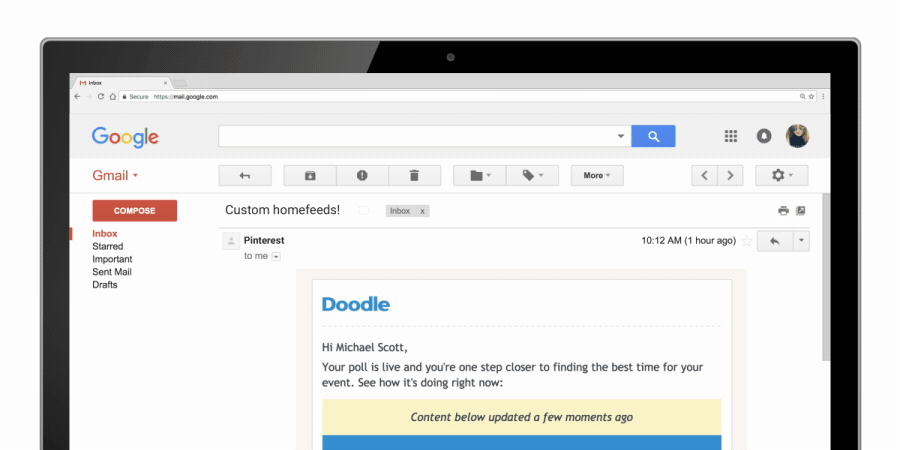Open the Starred folder
This screenshot has width=900, height=450.
click(108, 246)
